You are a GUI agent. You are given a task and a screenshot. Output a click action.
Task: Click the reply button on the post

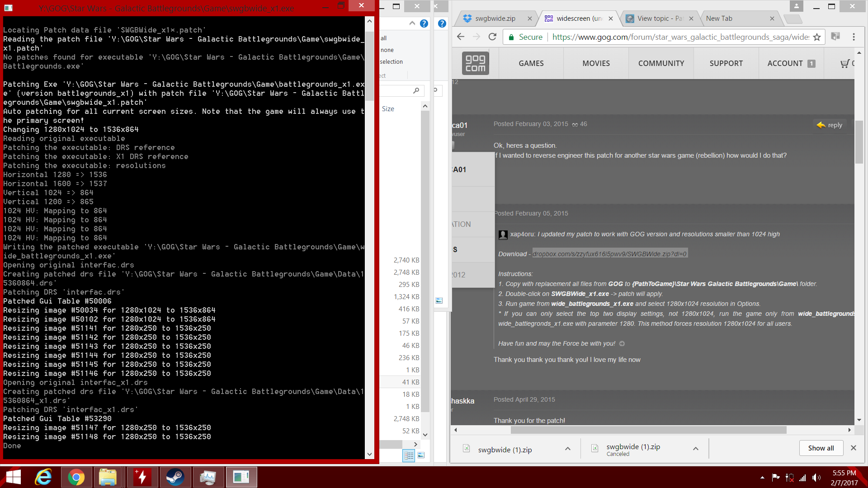click(x=830, y=125)
